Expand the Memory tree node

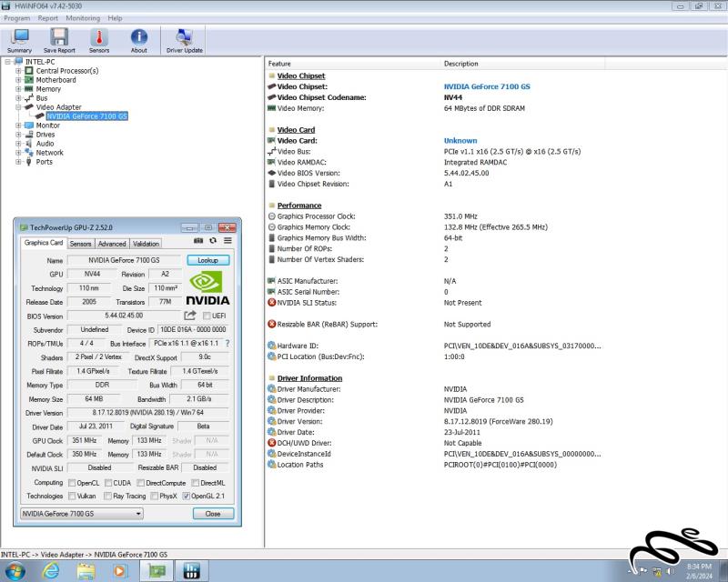pos(18,89)
